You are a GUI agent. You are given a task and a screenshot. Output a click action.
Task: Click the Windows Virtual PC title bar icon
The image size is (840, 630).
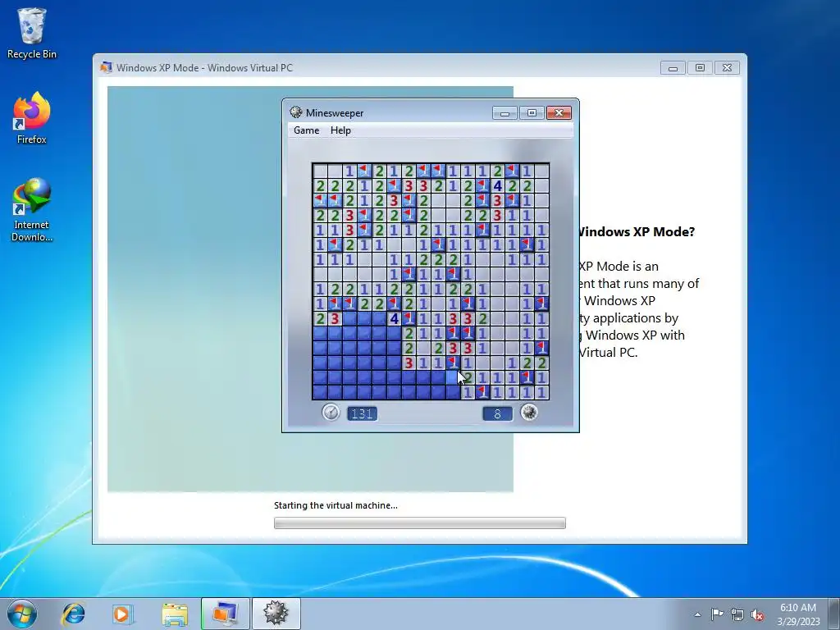106,67
